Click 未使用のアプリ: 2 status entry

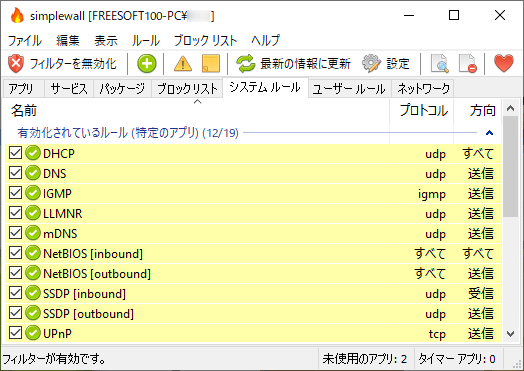(x=365, y=359)
